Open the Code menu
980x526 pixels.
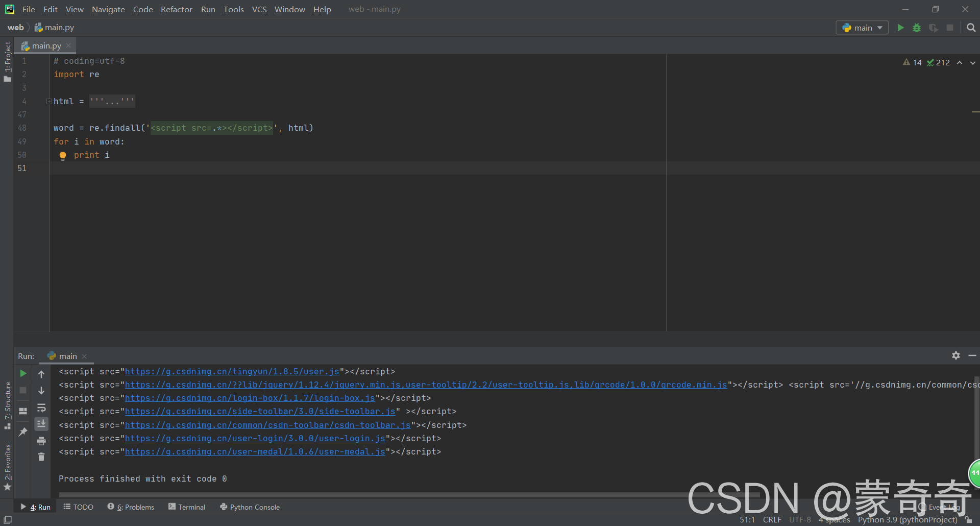[143, 9]
